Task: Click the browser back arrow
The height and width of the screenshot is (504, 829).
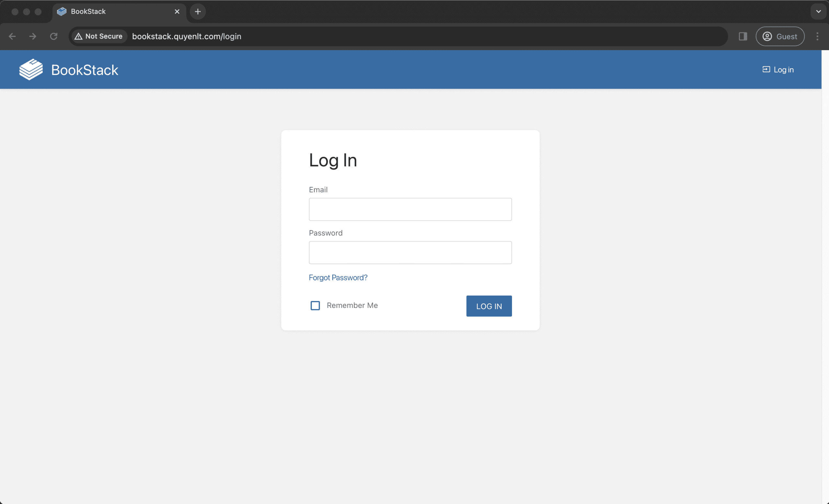Action: (x=12, y=36)
